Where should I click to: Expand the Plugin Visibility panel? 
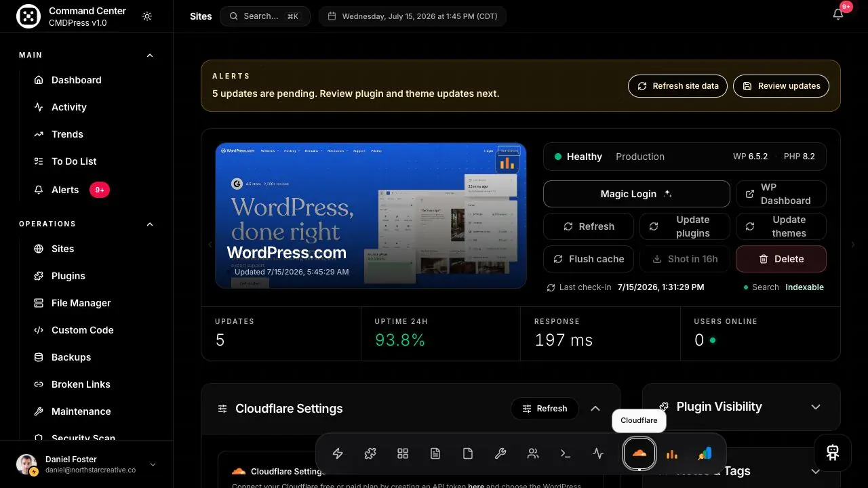[816, 407]
